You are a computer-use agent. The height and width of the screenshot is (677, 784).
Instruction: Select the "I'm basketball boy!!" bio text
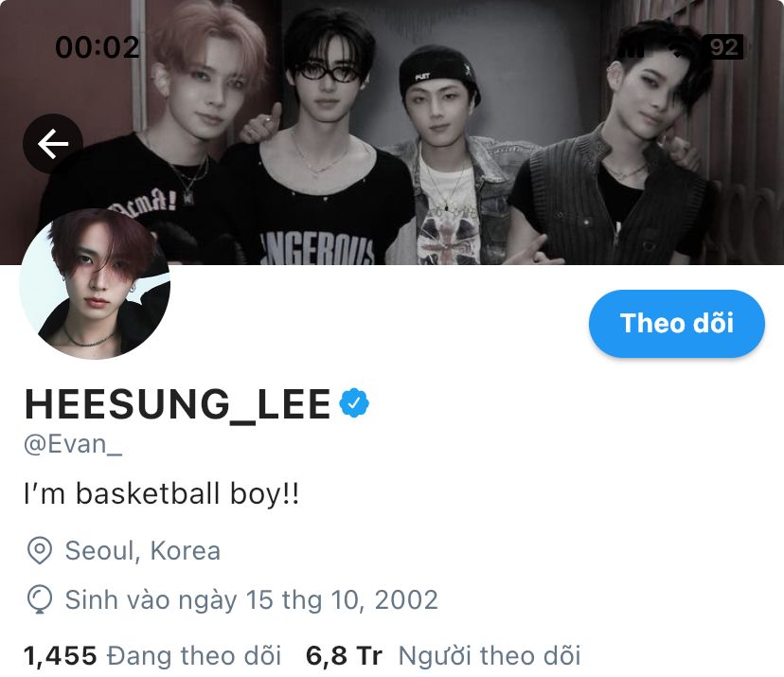coord(162,494)
